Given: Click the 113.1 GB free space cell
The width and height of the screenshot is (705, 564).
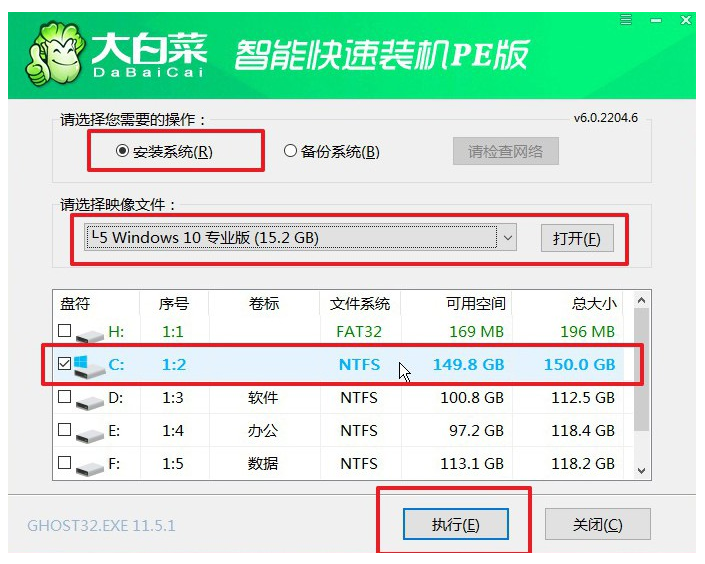Looking at the screenshot, I should [x=472, y=463].
